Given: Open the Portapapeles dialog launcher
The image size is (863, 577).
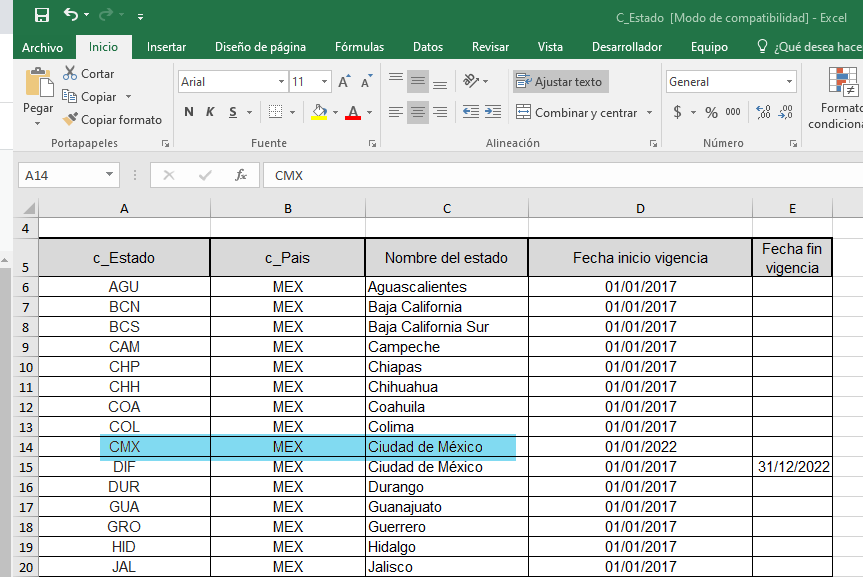Looking at the screenshot, I should tap(165, 143).
